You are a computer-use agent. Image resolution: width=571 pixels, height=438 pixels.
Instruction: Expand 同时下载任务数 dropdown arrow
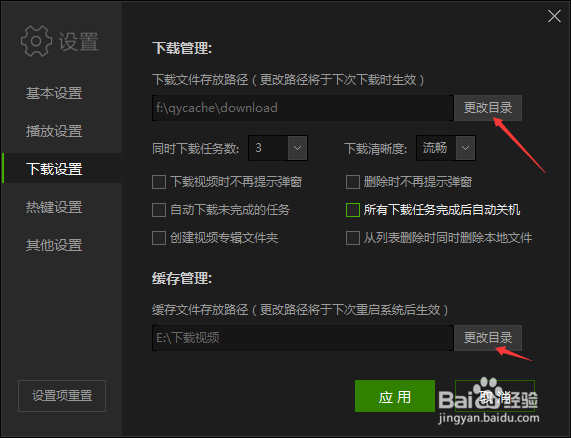coord(297,148)
